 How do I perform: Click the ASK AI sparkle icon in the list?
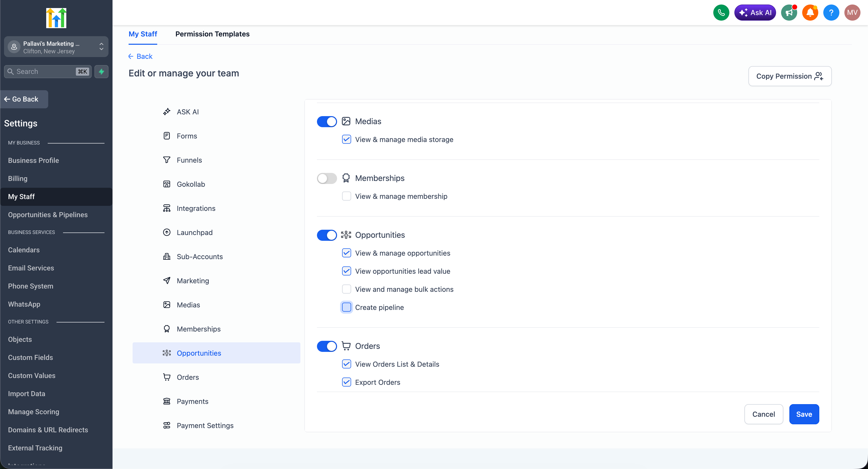[x=167, y=112]
